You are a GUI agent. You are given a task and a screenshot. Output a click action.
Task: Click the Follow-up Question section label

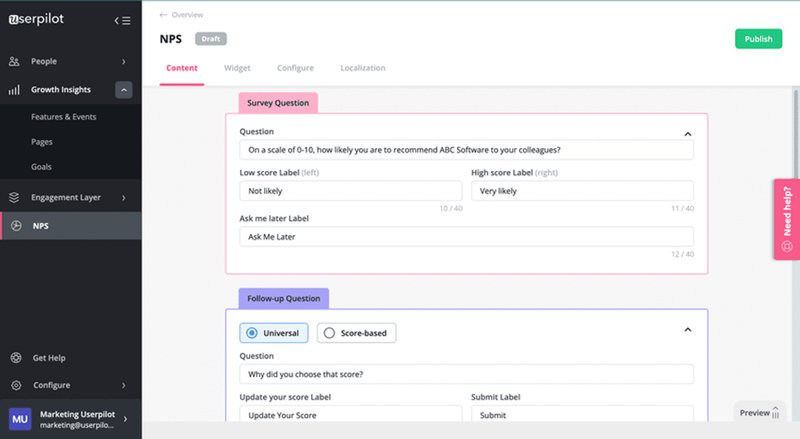click(284, 299)
